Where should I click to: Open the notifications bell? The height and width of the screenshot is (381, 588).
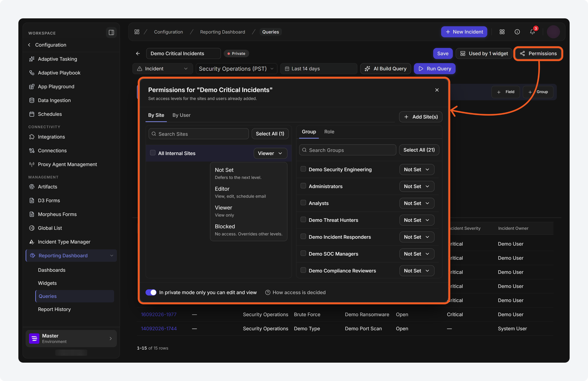532,32
